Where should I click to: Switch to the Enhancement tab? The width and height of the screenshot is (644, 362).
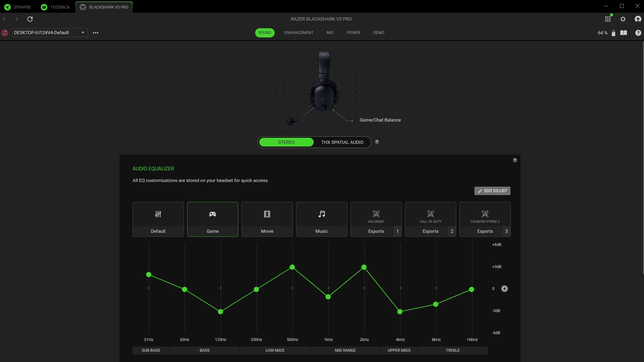(x=299, y=33)
